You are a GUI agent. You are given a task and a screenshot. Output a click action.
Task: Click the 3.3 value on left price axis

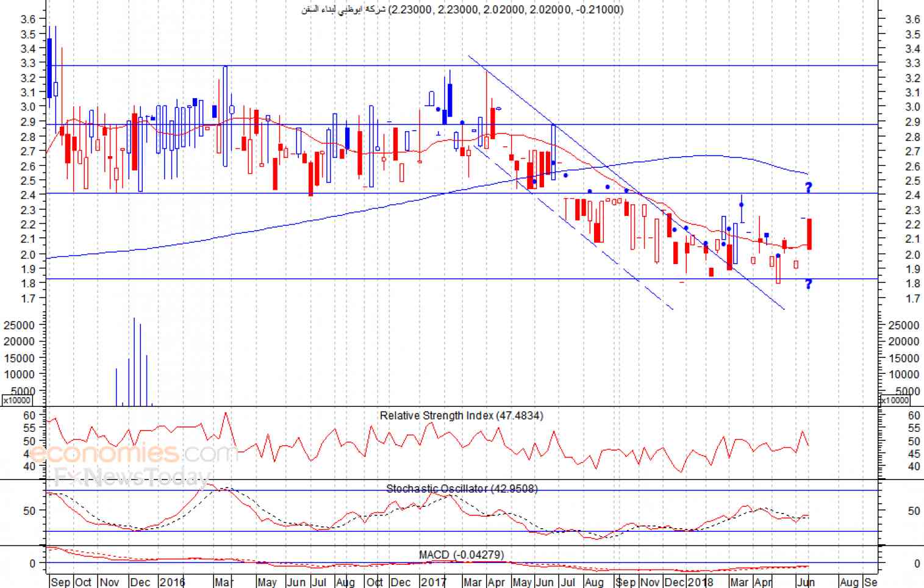[28, 63]
